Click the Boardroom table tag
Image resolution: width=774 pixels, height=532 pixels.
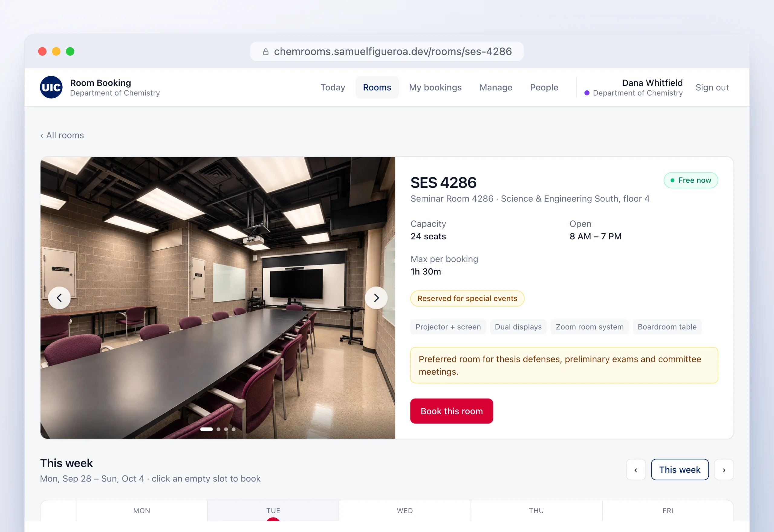coord(667,327)
